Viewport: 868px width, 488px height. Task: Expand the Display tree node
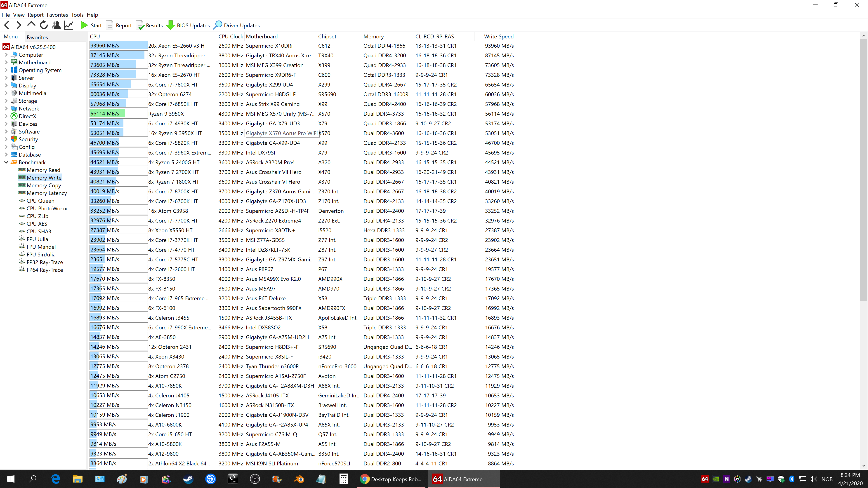[x=6, y=86]
